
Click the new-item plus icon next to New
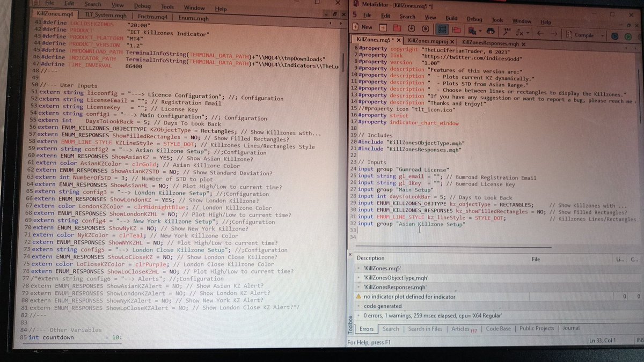(383, 27)
